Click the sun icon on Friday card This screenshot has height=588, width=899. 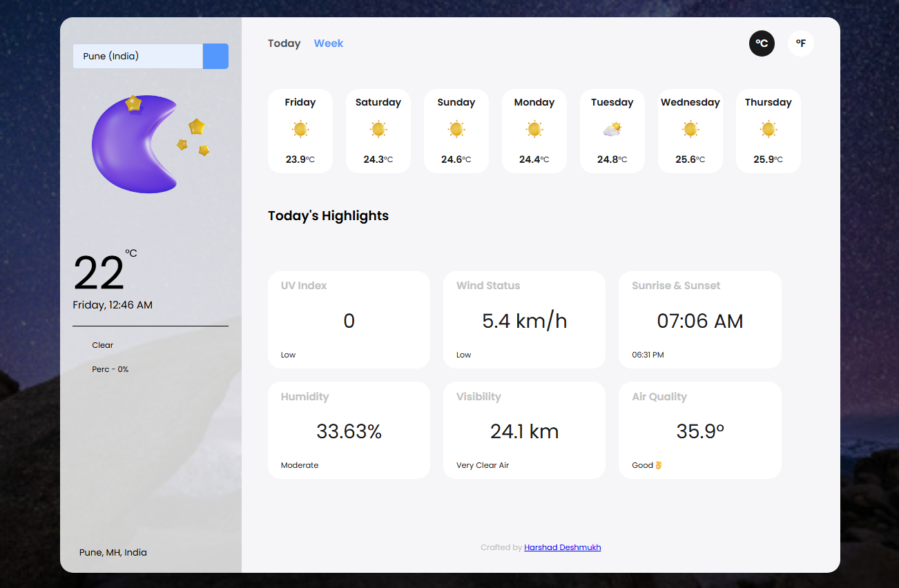coord(300,129)
